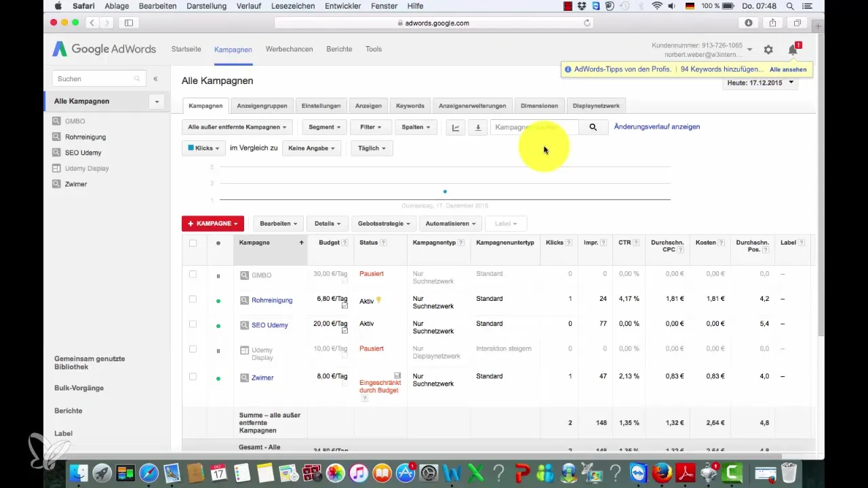This screenshot has width=868, height=488.
Task: Tick the checkbox for Zwirner campaign
Action: [x=193, y=376]
